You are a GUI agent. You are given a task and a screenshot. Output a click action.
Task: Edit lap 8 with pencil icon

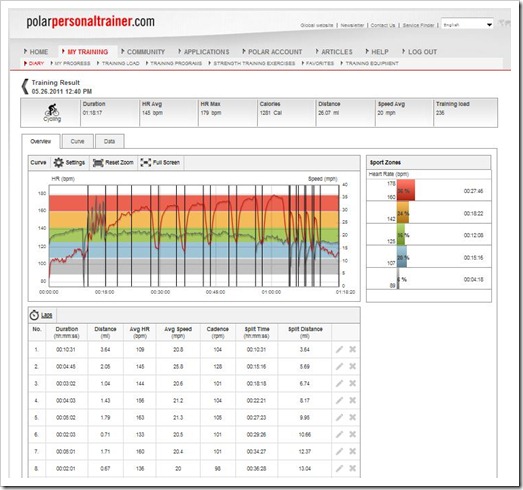tap(339, 468)
